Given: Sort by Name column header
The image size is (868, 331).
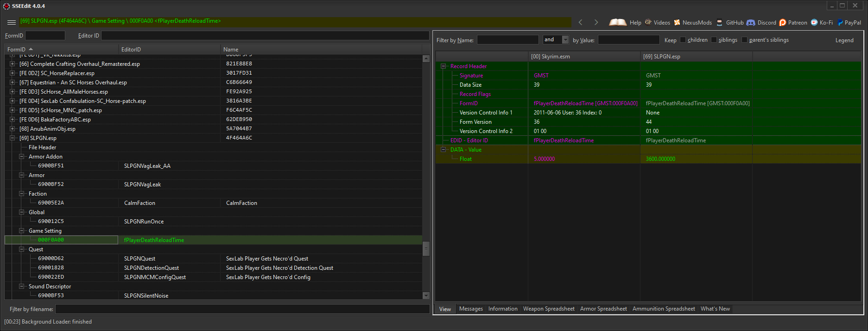Looking at the screenshot, I should tap(321, 50).
